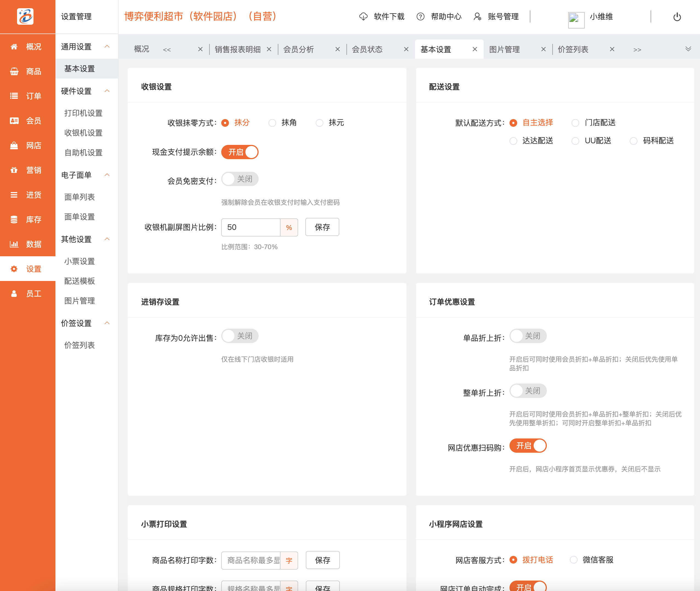Click the 员工 person icon in sidebar
The width and height of the screenshot is (700, 591).
click(14, 294)
